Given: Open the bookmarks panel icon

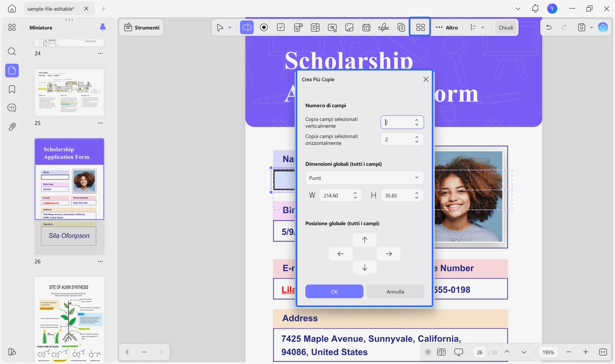Looking at the screenshot, I should click(12, 89).
